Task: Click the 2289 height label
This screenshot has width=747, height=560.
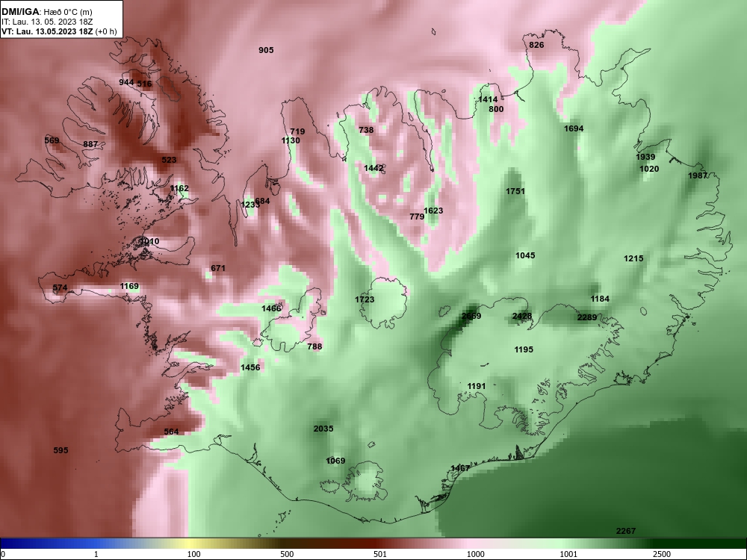Action: pos(587,317)
